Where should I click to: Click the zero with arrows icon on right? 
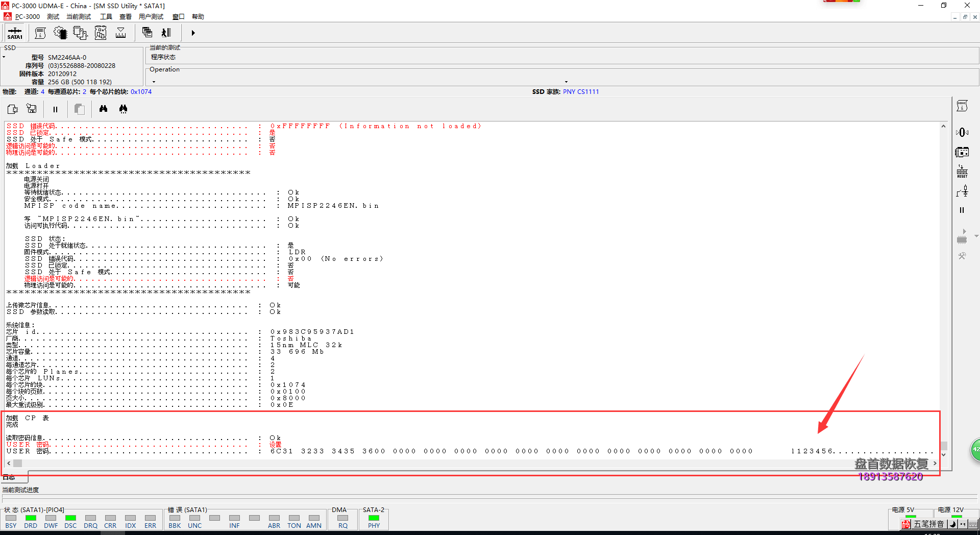[x=962, y=132]
